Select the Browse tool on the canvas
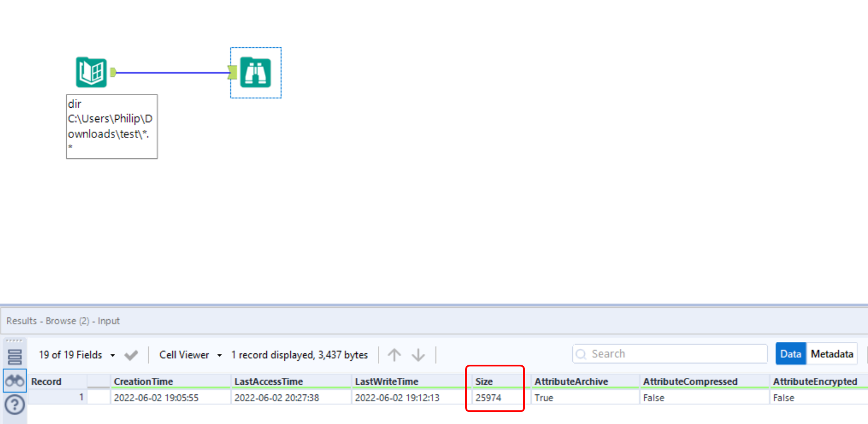 [255, 72]
